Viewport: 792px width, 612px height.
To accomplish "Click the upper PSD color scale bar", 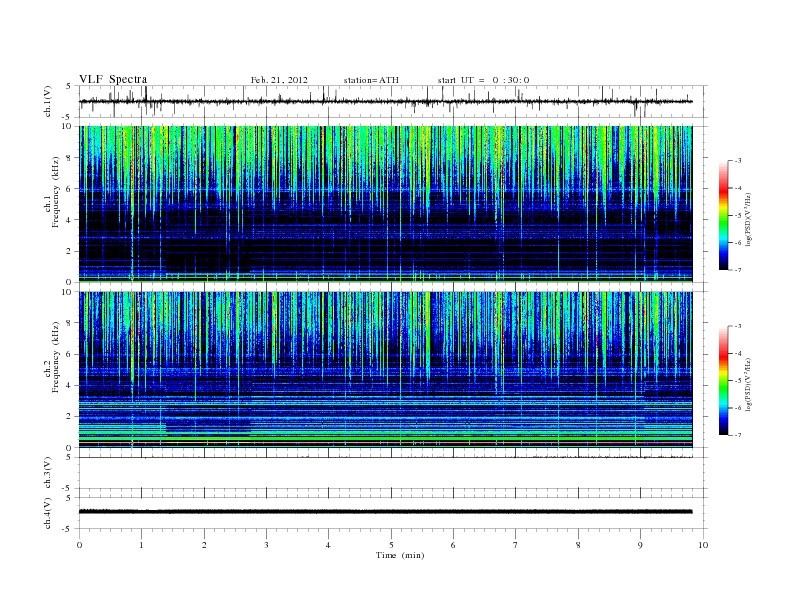I will 724,216.
